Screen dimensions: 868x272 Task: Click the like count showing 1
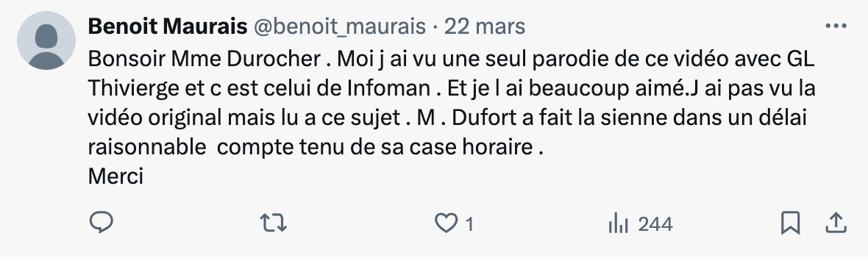tap(469, 224)
